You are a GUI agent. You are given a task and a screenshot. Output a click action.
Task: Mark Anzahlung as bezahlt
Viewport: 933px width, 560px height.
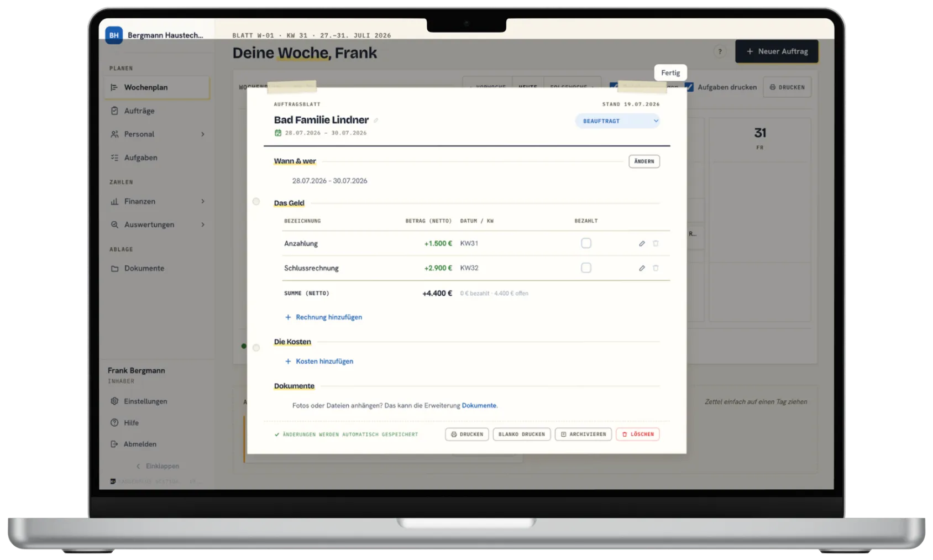tap(586, 243)
